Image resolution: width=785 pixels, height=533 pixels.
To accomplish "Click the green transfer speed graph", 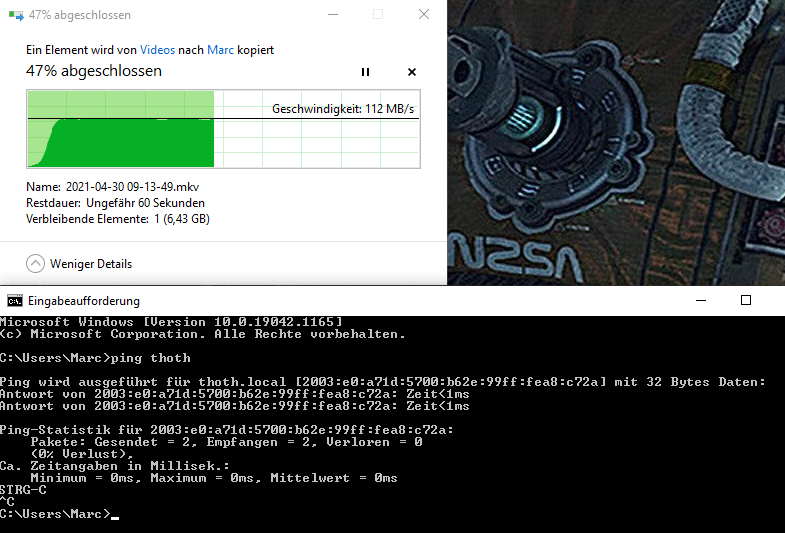I will coord(223,129).
